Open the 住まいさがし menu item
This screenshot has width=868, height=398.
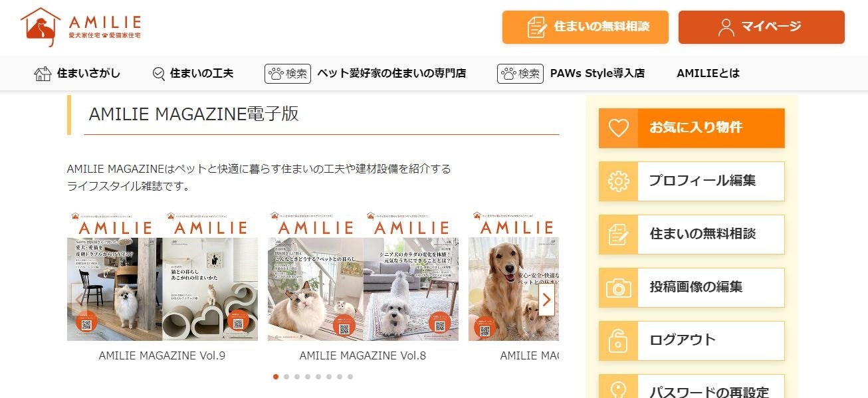pos(77,73)
